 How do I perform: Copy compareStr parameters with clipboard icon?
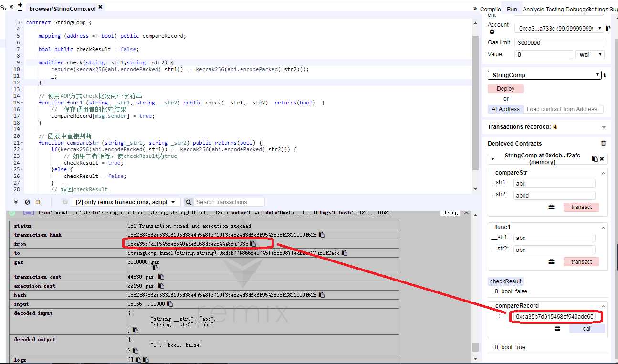click(x=552, y=208)
